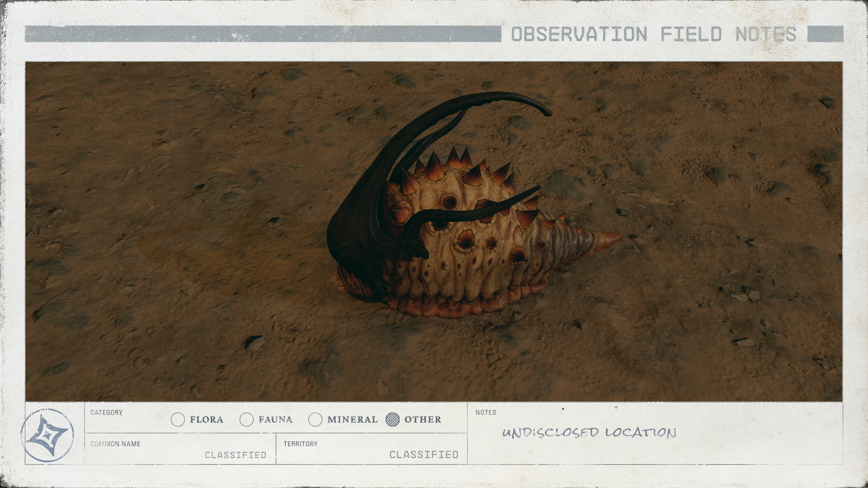Choose the Mineral category radio button
The width and height of the screenshot is (868, 488).
315,420
